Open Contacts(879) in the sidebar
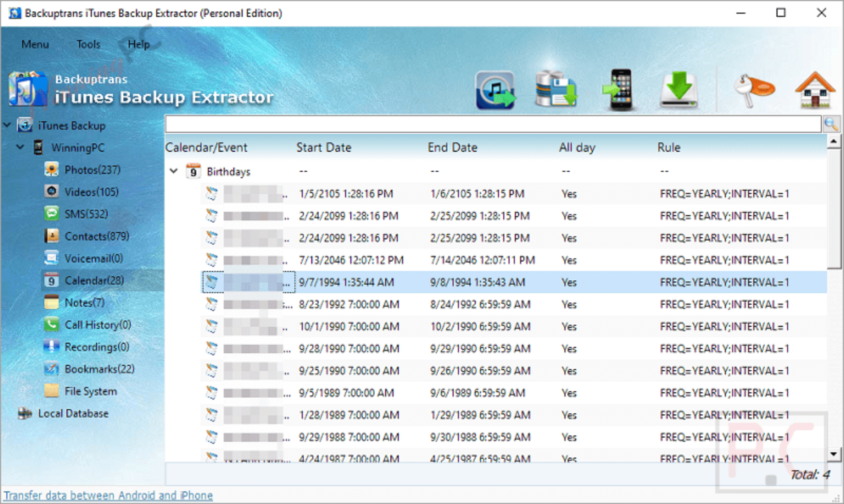 (97, 236)
